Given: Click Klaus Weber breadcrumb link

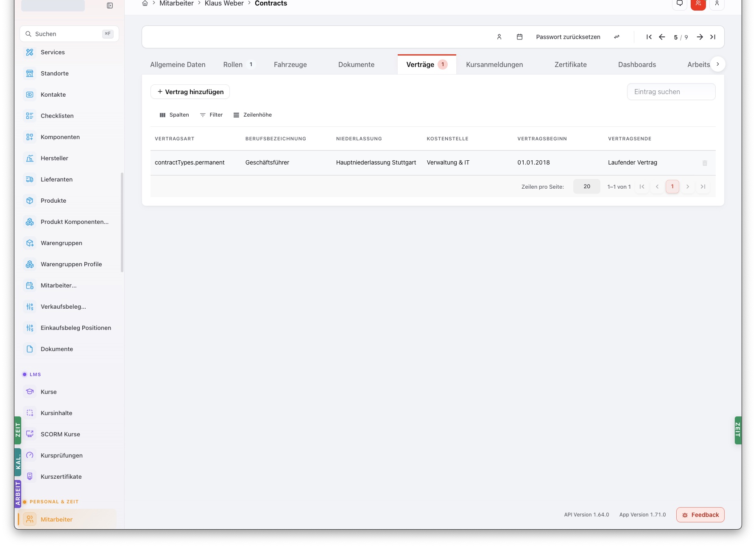Looking at the screenshot, I should point(224,3).
